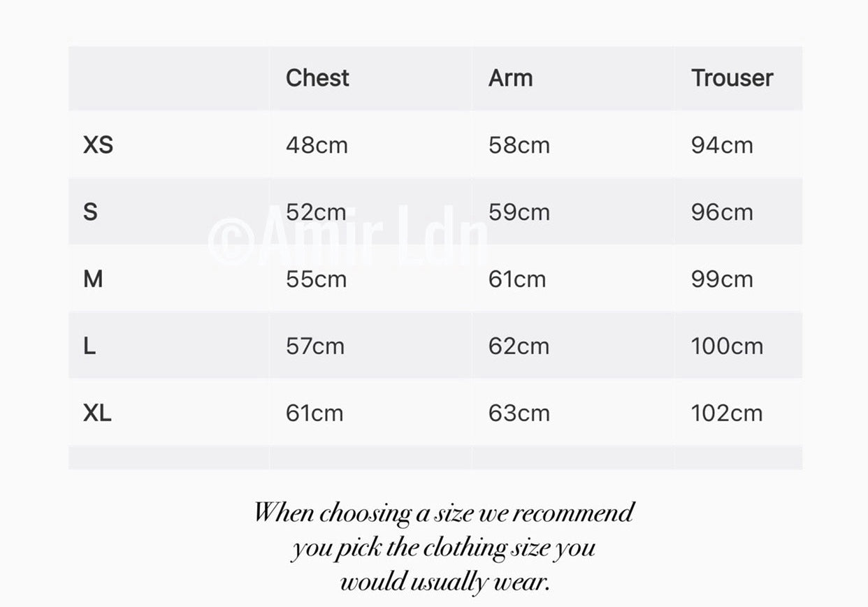
Task: Click the 96cm trouser value
Action: tap(722, 212)
